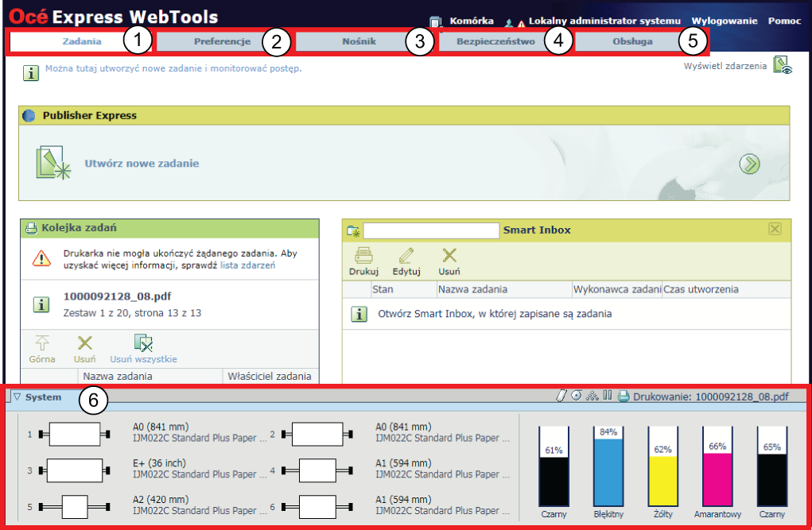812x530 pixels.
Task: Click the roll status icon in System bar
Action: [x=577, y=396]
